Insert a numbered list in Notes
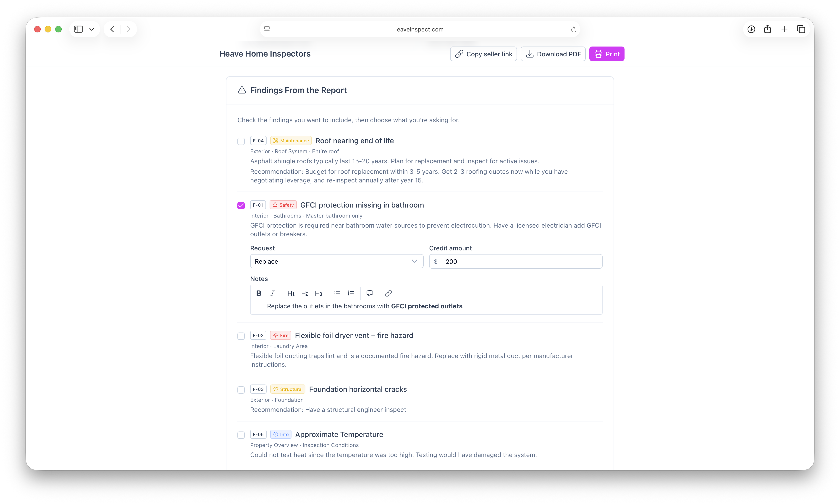840x504 pixels. [351, 293]
